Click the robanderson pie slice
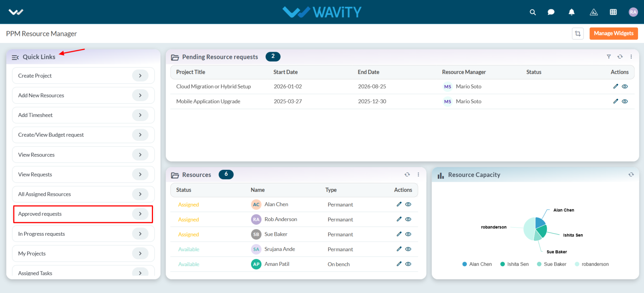 coord(529,229)
